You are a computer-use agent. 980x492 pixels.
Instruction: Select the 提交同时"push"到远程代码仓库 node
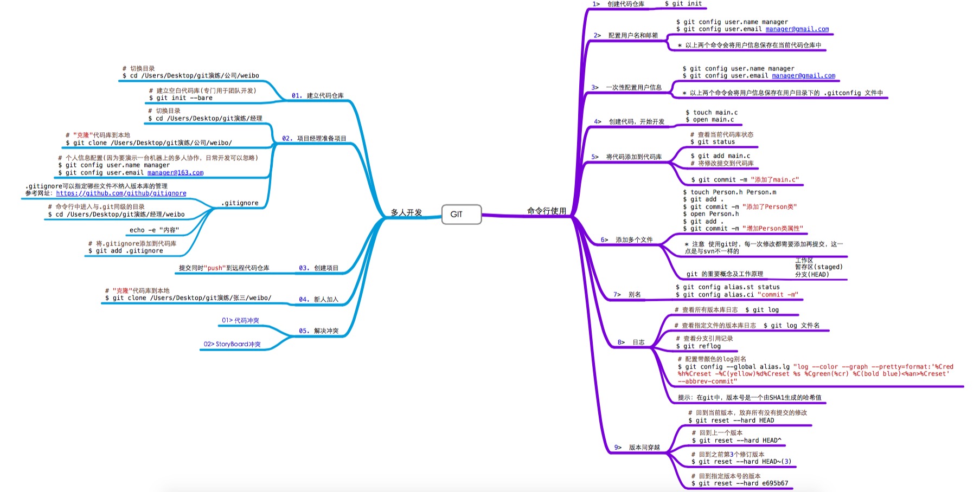(x=224, y=268)
